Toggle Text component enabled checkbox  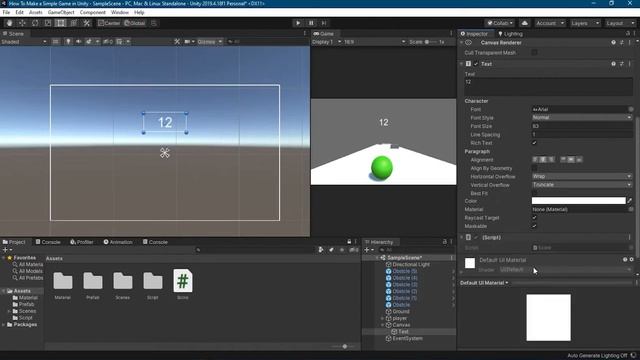click(476, 64)
